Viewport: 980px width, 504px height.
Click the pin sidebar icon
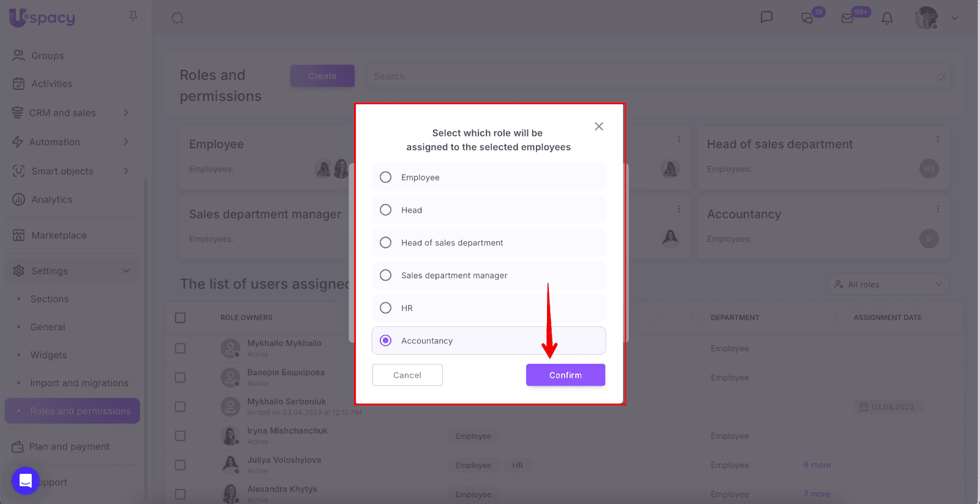click(x=134, y=17)
